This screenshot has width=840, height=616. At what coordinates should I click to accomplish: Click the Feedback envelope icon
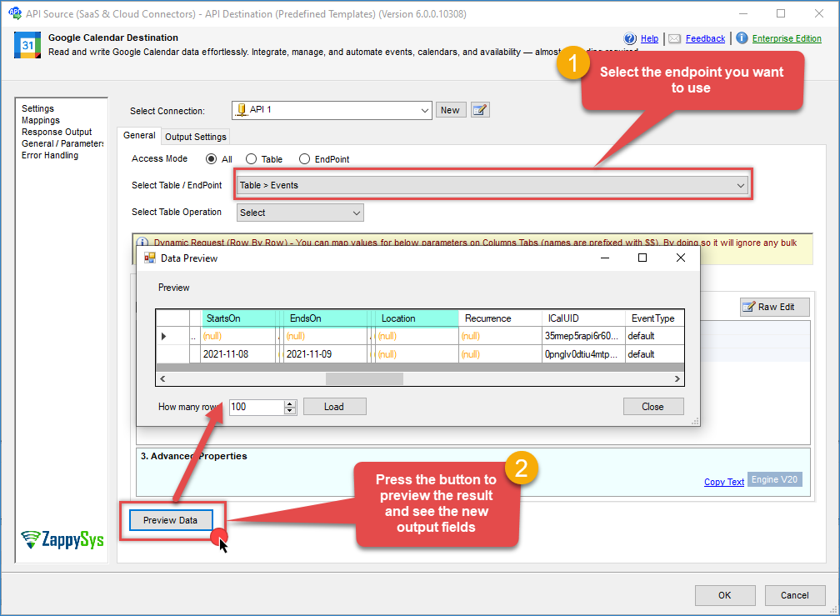click(675, 38)
